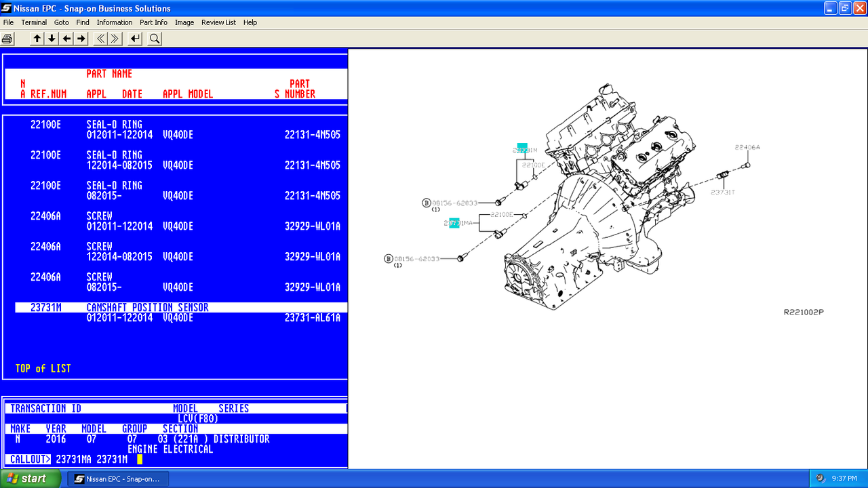This screenshot has width=868, height=488.
Task: Open the Information menu
Action: coord(115,22)
